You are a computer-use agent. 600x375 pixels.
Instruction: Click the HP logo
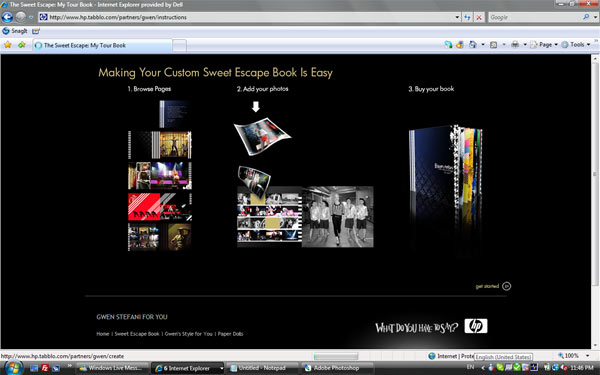pyautogui.click(x=476, y=326)
